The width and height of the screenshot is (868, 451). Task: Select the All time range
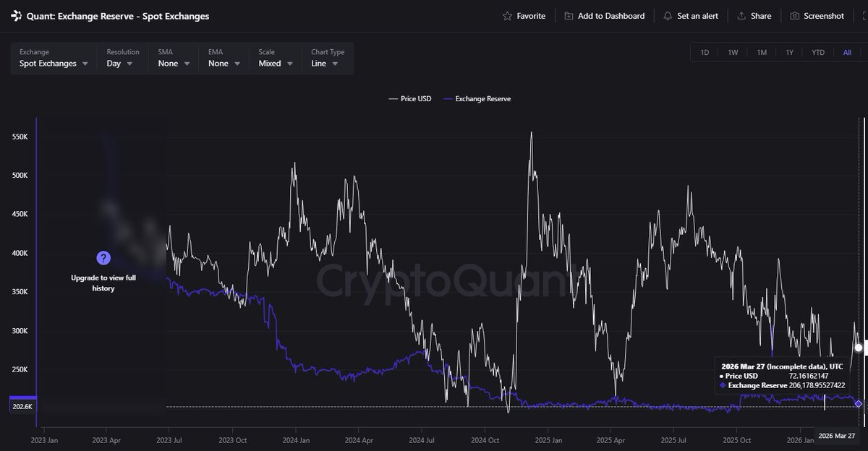click(847, 52)
